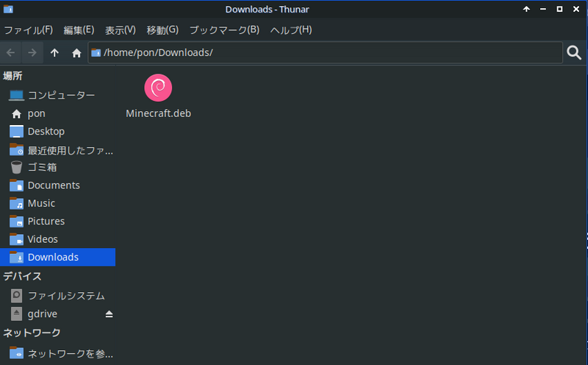
Task: Open the 移動(G) menu
Action: [162, 30]
